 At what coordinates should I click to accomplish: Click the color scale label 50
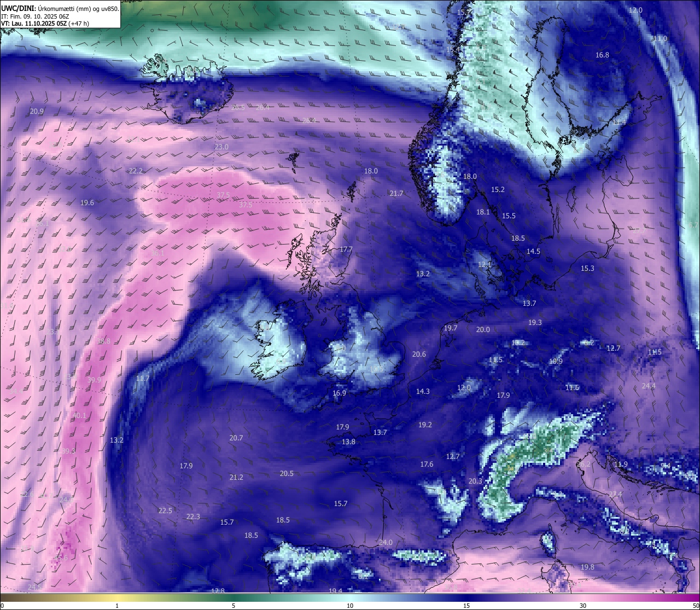[x=696, y=606]
